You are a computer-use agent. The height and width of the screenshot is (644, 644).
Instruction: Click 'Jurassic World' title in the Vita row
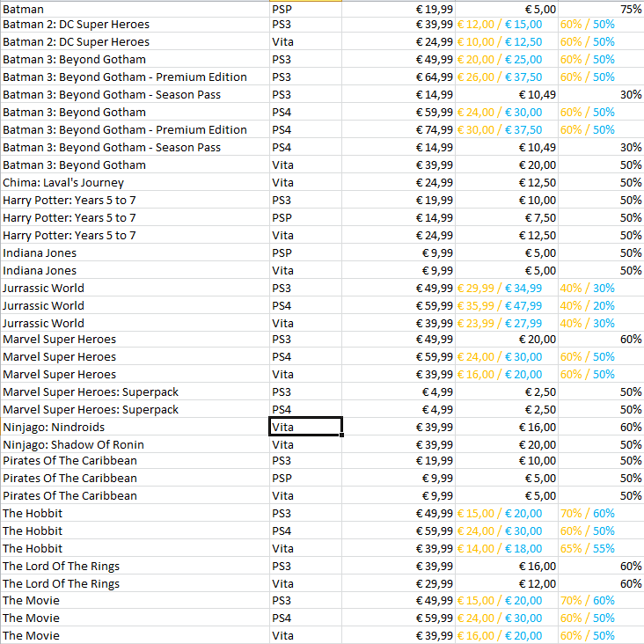click(135, 323)
